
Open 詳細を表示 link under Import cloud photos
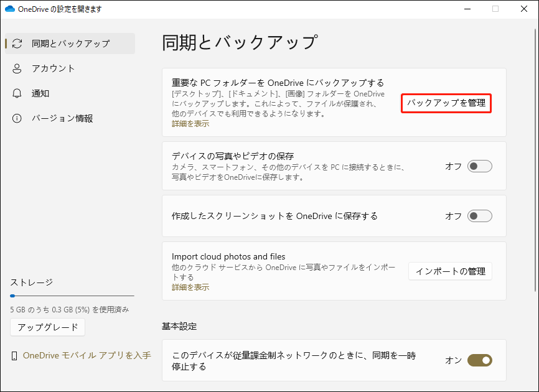click(x=190, y=287)
